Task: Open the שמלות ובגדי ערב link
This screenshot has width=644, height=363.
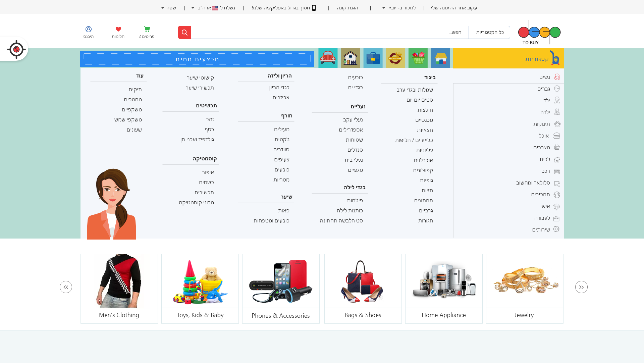Action: point(415,90)
